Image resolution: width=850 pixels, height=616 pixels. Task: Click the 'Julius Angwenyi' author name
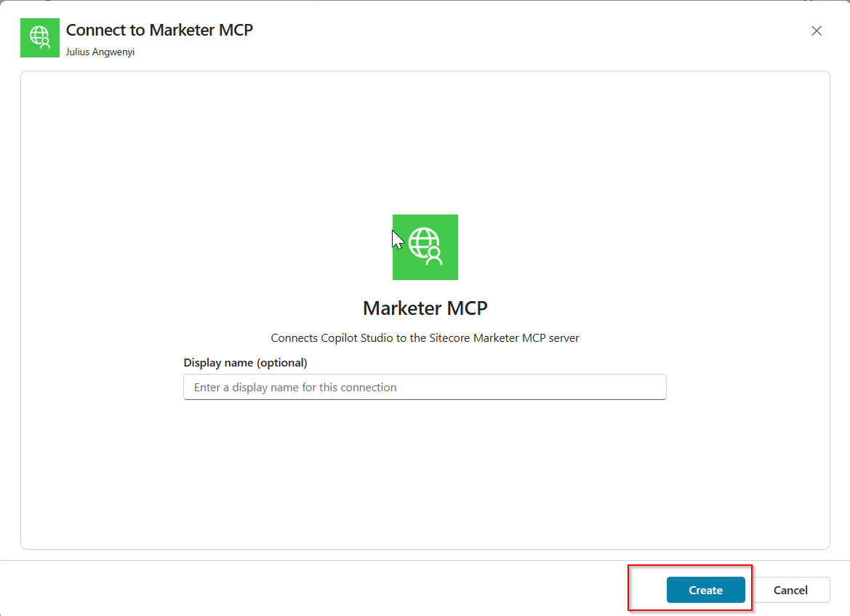pyautogui.click(x=100, y=52)
